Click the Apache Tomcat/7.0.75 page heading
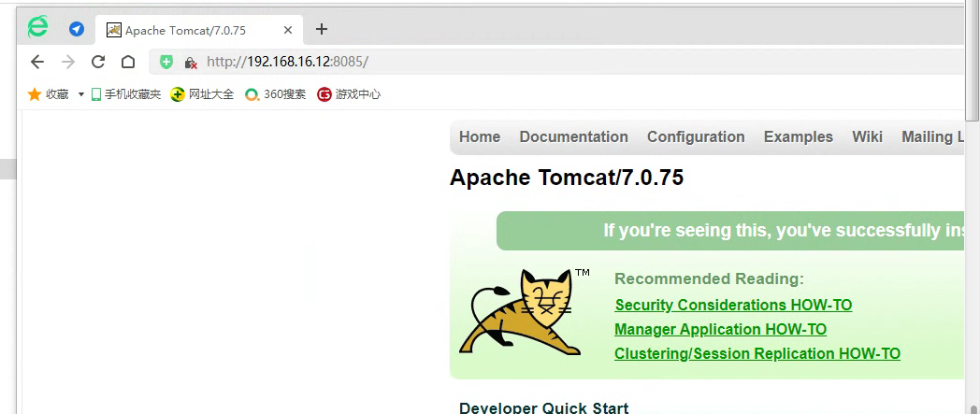Viewport: 980px width, 414px height. click(567, 178)
